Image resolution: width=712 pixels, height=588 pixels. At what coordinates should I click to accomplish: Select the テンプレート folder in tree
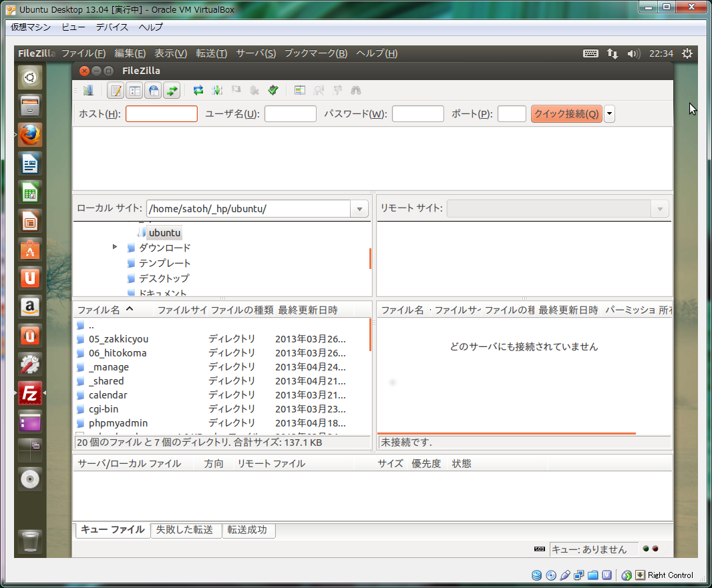pyautogui.click(x=164, y=263)
